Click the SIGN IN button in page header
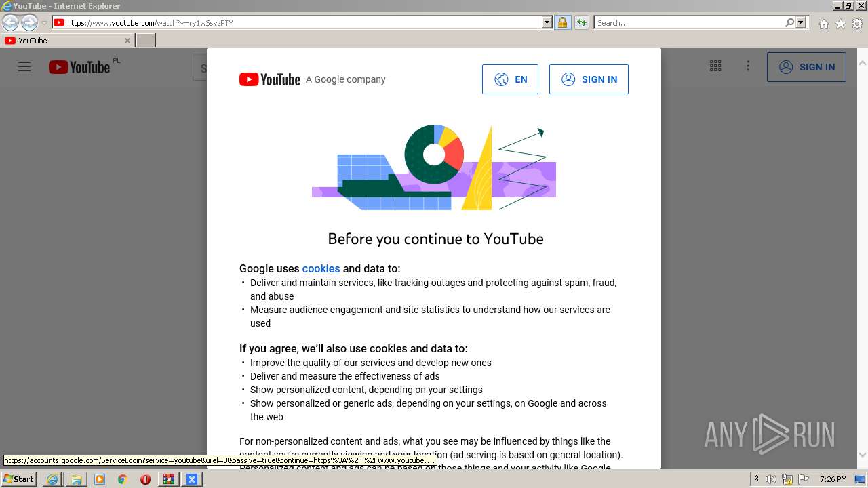 tap(806, 67)
